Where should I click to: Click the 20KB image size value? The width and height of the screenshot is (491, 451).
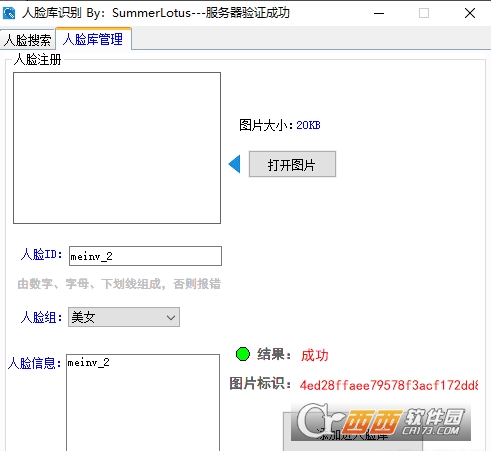tap(308, 125)
